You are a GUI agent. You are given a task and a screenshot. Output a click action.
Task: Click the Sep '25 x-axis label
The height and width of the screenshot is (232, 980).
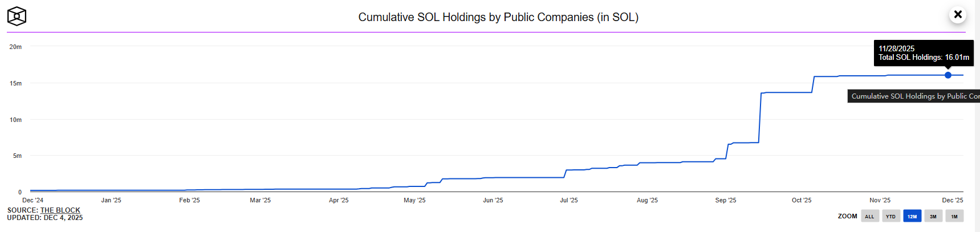725,200
